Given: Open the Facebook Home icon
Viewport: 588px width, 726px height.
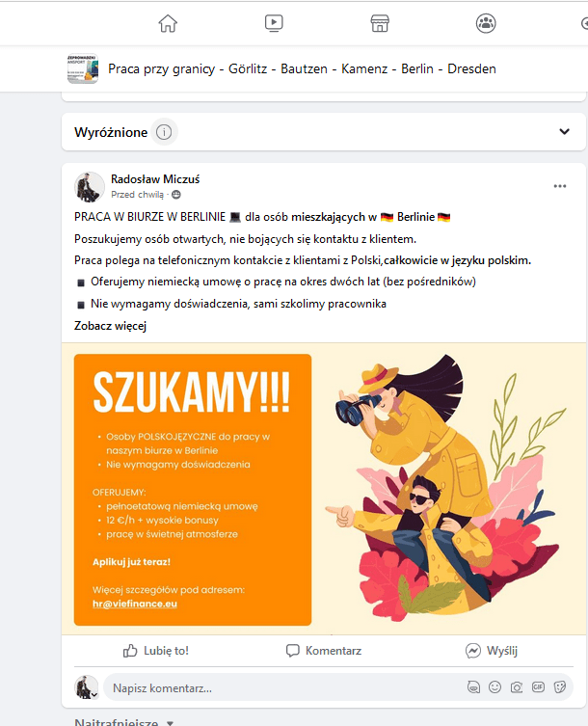Looking at the screenshot, I should (x=168, y=23).
